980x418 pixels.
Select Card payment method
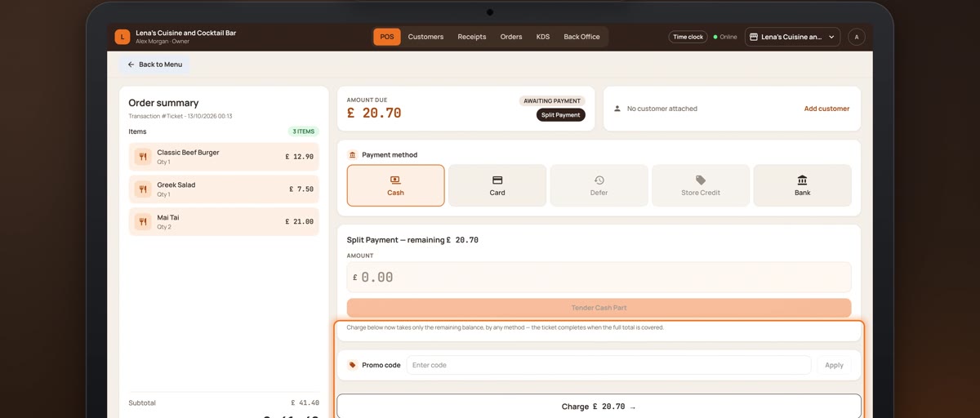(497, 185)
